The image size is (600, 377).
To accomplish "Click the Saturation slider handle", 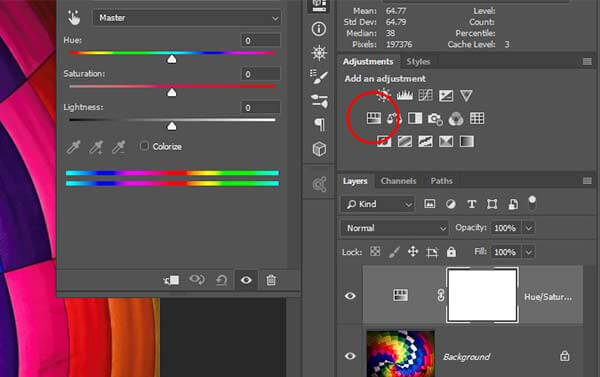I will click(x=172, y=93).
